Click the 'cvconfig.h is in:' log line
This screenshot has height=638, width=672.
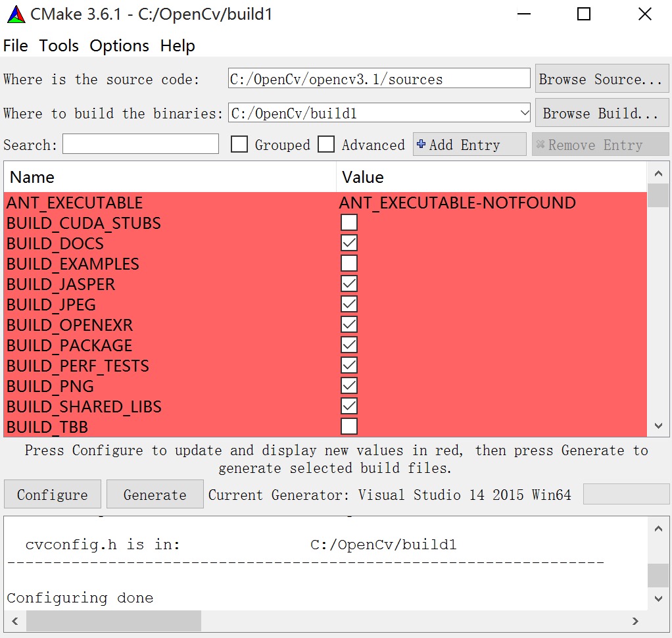[x=103, y=545]
